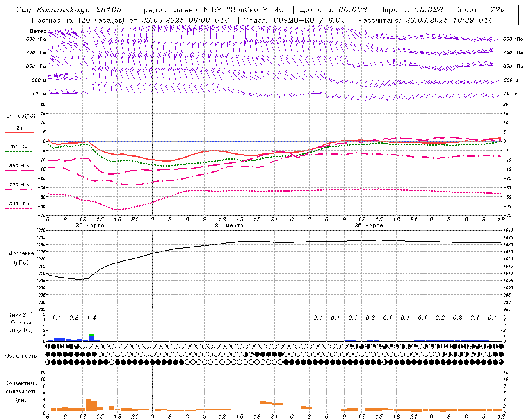Click the "500 гПа" entry in temperature legend
The image size is (525, 420).
point(19,204)
